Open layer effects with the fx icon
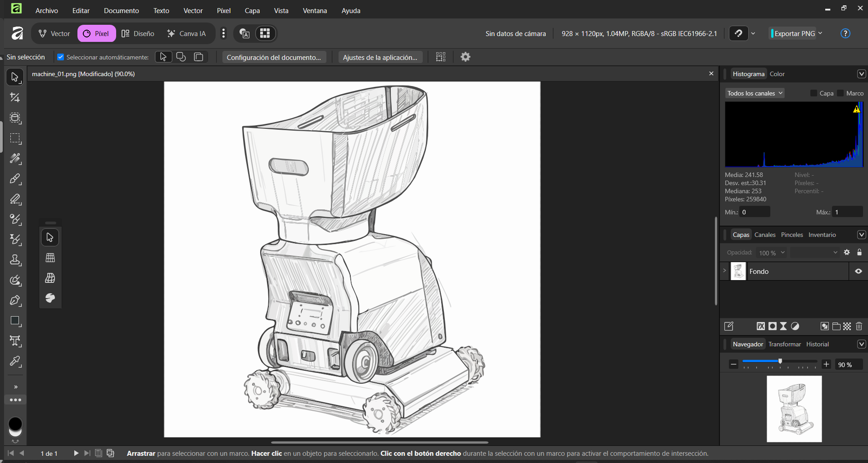868x463 pixels. point(760,326)
